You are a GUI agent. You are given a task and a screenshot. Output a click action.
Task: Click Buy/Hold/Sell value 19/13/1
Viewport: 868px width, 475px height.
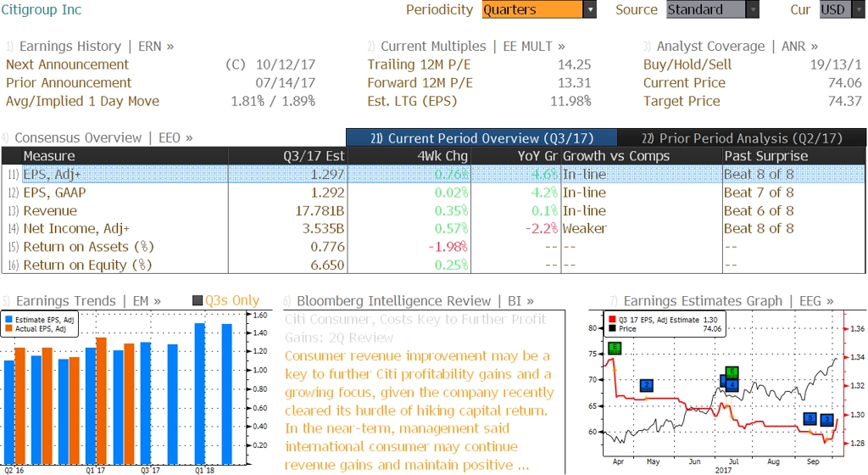(836, 64)
